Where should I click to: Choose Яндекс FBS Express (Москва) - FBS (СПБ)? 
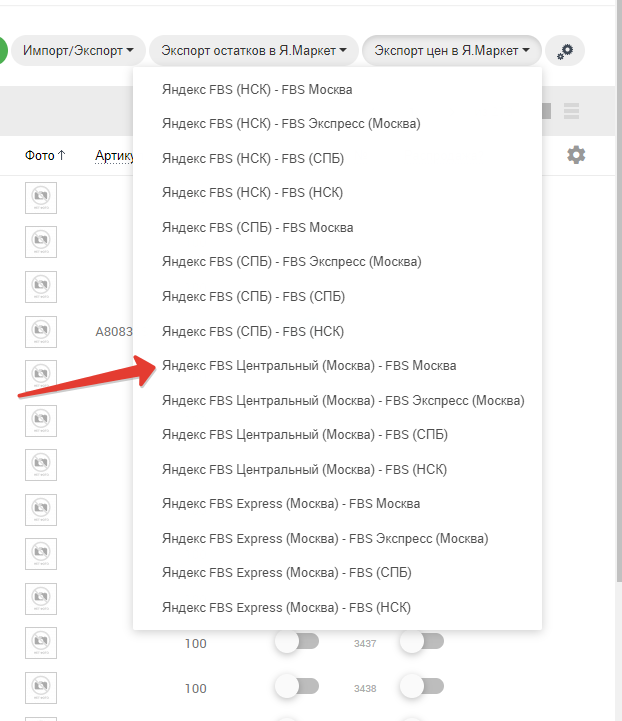coord(337,572)
